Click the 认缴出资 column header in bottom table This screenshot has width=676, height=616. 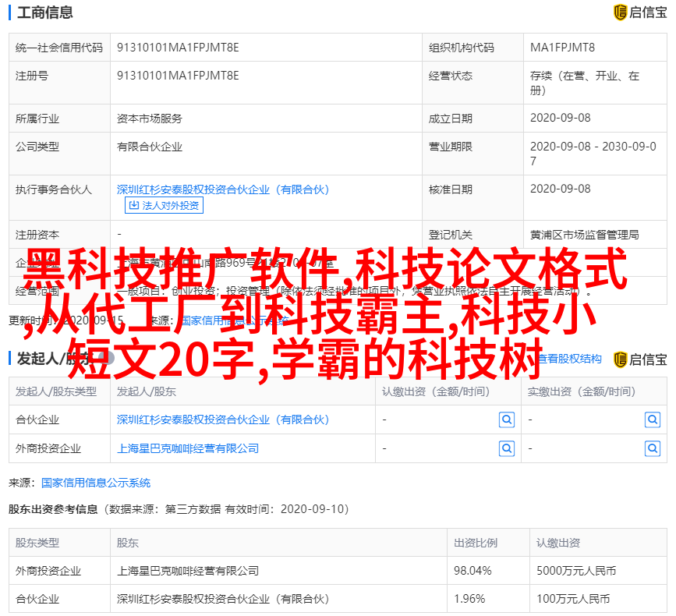click(598, 543)
